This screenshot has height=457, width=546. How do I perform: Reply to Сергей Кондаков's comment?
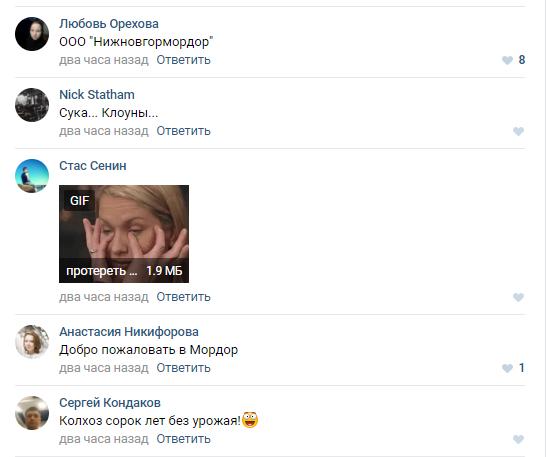[184, 439]
